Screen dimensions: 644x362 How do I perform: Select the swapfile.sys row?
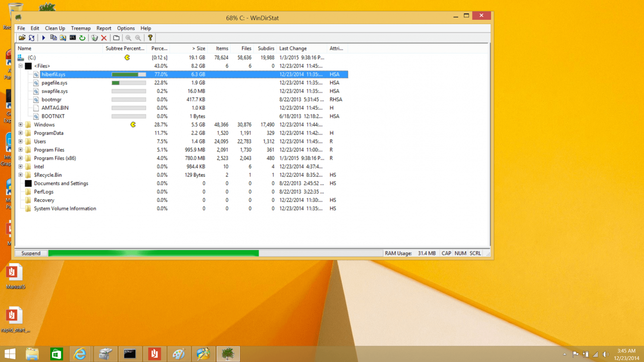(182, 91)
